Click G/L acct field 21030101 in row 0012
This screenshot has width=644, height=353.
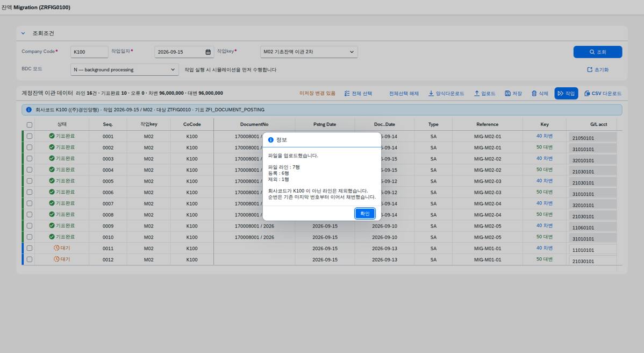[x=592, y=260]
